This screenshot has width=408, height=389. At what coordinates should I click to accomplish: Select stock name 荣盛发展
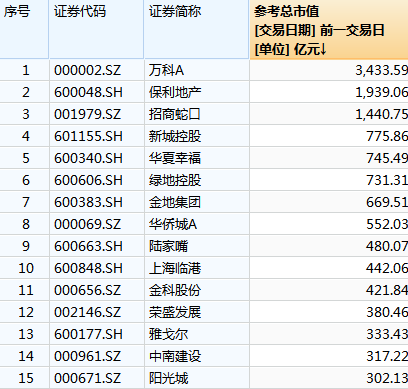pyautogui.click(x=175, y=312)
